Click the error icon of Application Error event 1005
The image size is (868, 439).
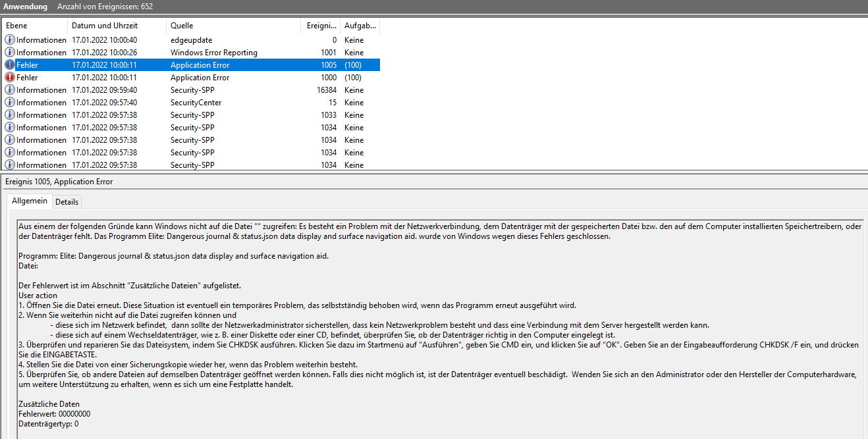pos(9,65)
